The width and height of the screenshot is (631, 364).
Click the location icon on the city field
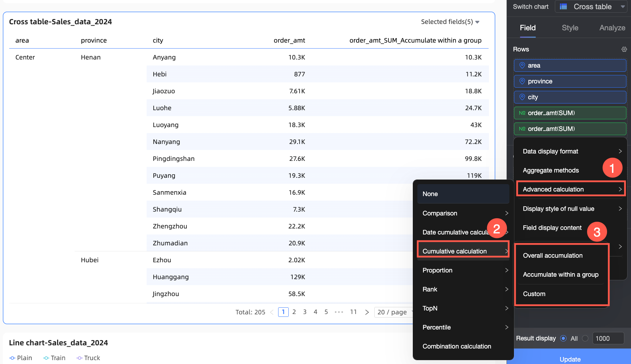(x=522, y=97)
